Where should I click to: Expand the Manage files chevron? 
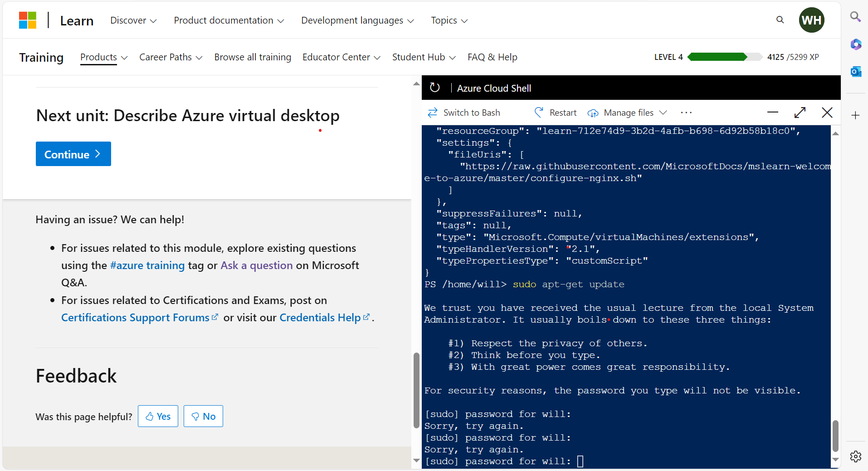663,113
